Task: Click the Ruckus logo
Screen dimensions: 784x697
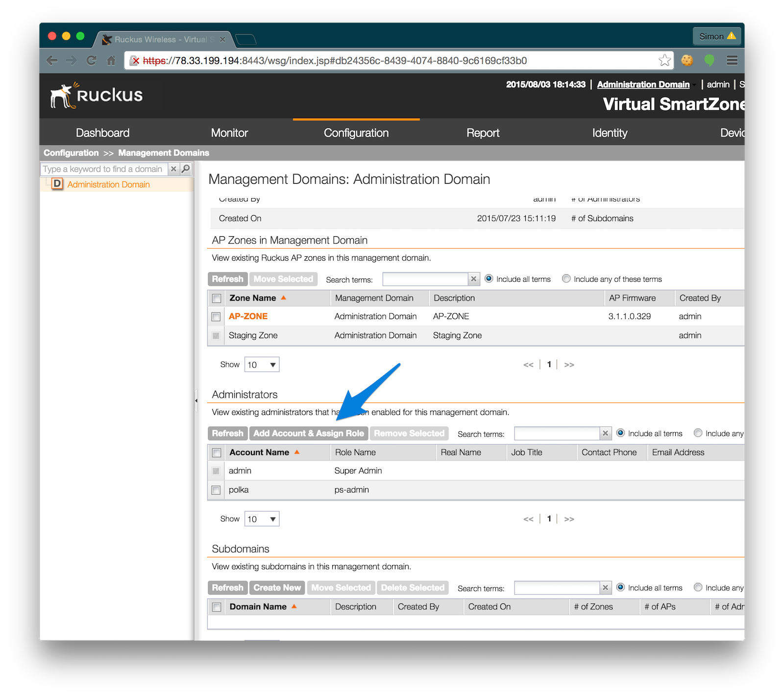Action: pos(97,95)
